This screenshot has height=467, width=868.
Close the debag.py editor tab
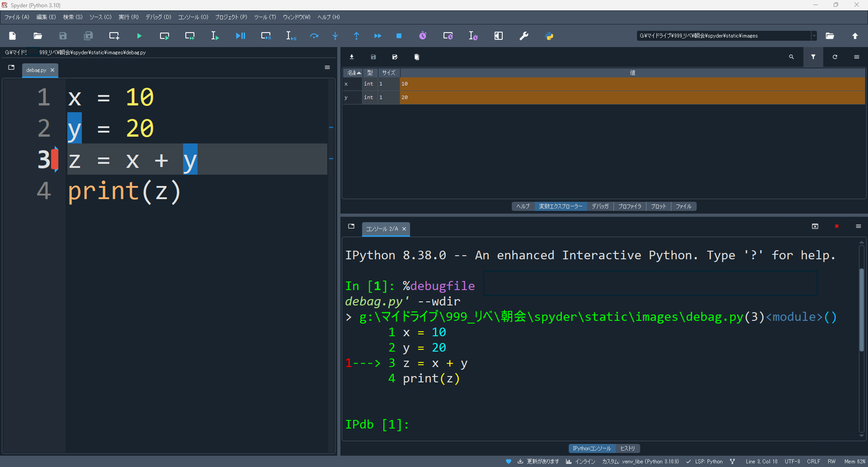click(x=52, y=70)
